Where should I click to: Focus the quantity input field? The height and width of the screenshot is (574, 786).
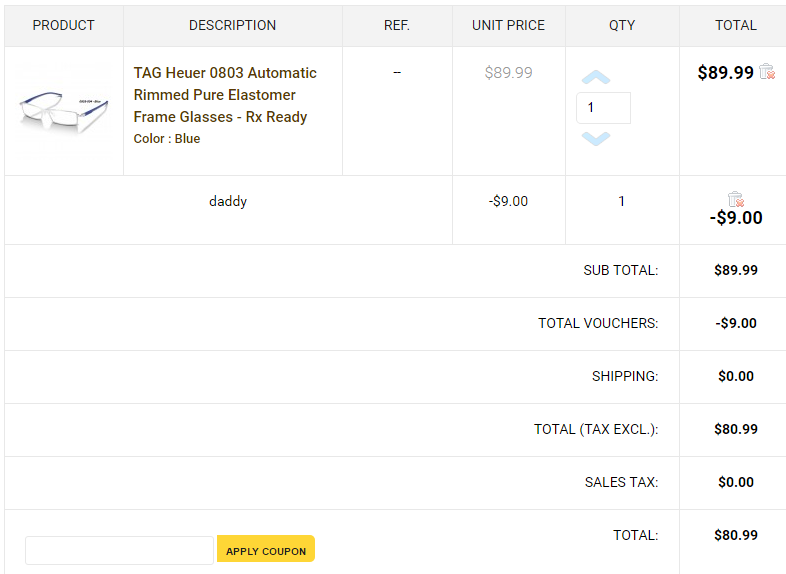603,108
